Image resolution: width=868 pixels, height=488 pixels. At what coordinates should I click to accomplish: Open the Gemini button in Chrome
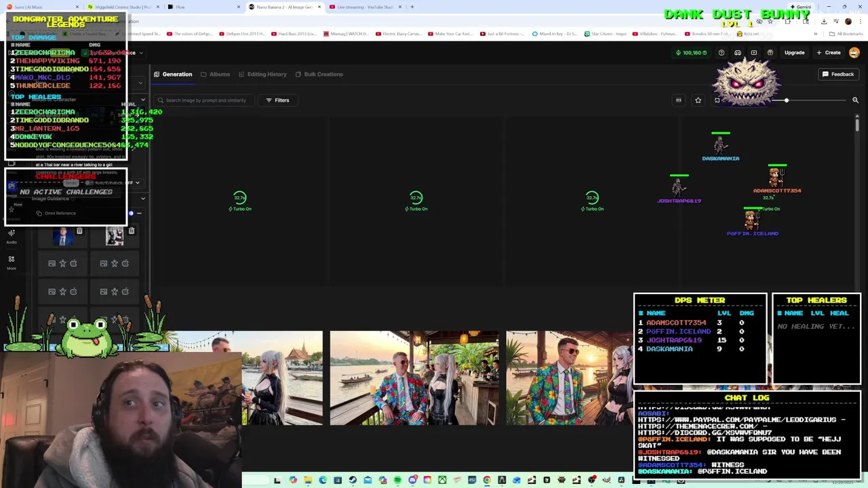pos(801,7)
